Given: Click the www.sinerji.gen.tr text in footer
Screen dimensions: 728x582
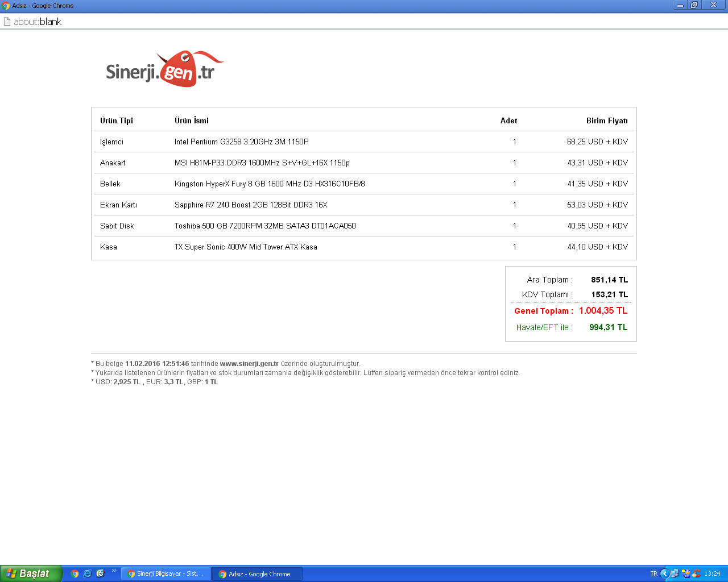Looking at the screenshot, I should pyautogui.click(x=249, y=364).
